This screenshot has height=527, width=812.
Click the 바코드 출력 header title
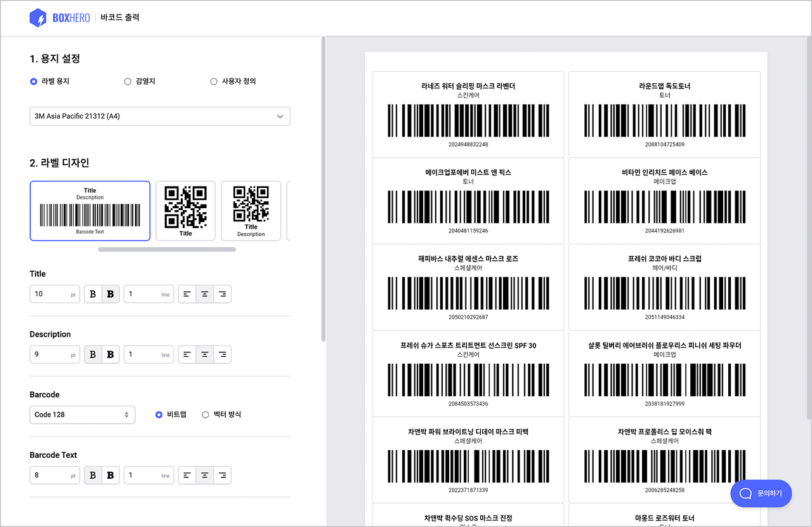(120, 18)
